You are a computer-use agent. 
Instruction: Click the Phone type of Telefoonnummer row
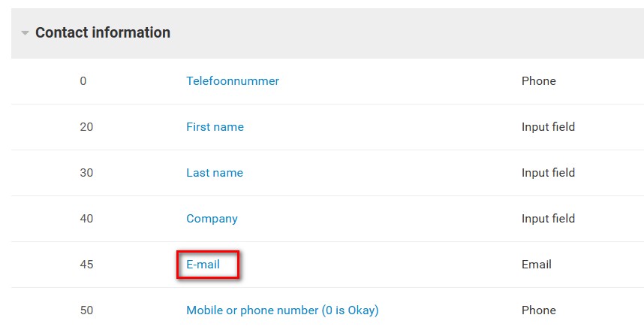(538, 81)
